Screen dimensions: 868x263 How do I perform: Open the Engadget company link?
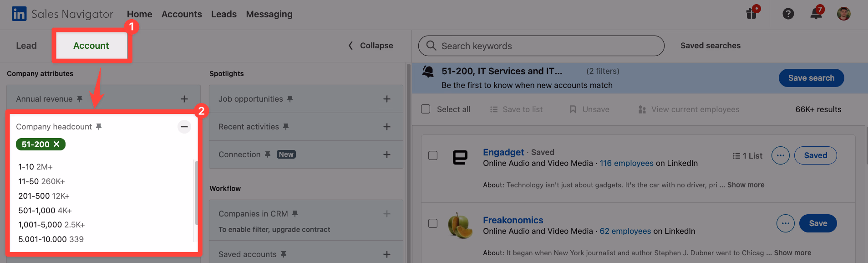(x=503, y=152)
